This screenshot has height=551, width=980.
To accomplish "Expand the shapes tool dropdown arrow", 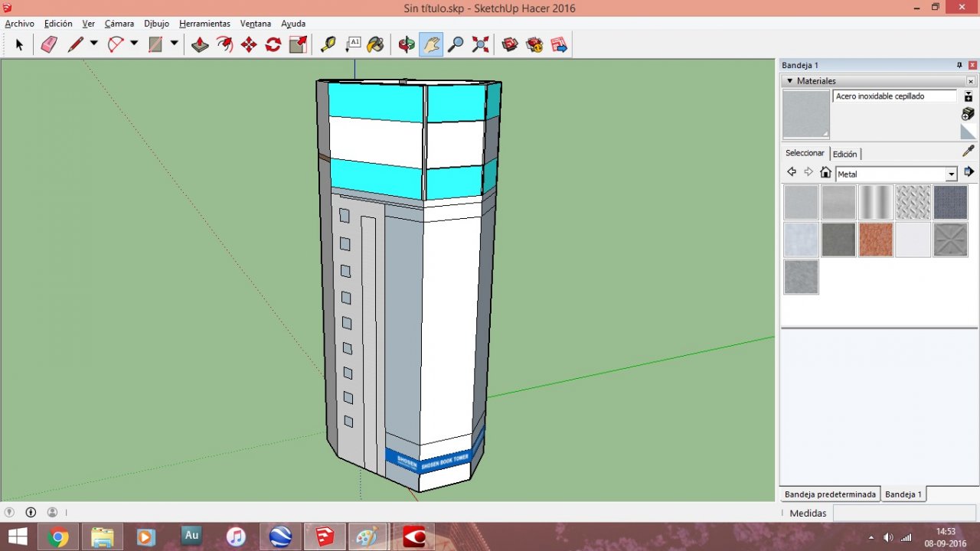I will coord(175,44).
